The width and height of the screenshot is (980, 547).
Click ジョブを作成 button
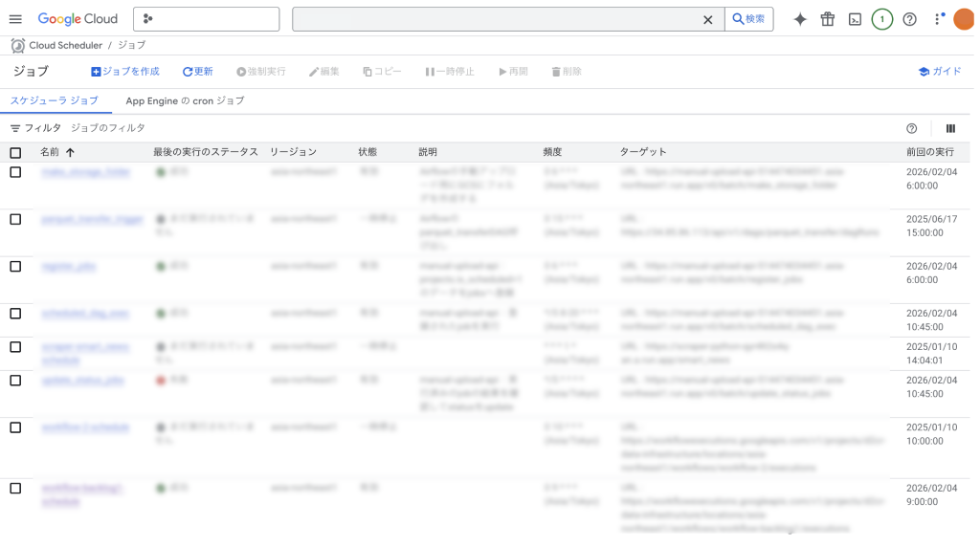[125, 72]
